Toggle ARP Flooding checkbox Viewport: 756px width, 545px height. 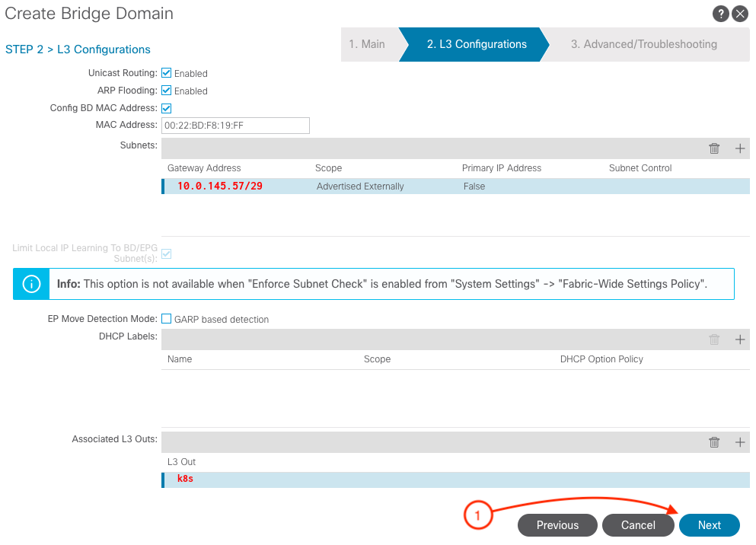167,91
